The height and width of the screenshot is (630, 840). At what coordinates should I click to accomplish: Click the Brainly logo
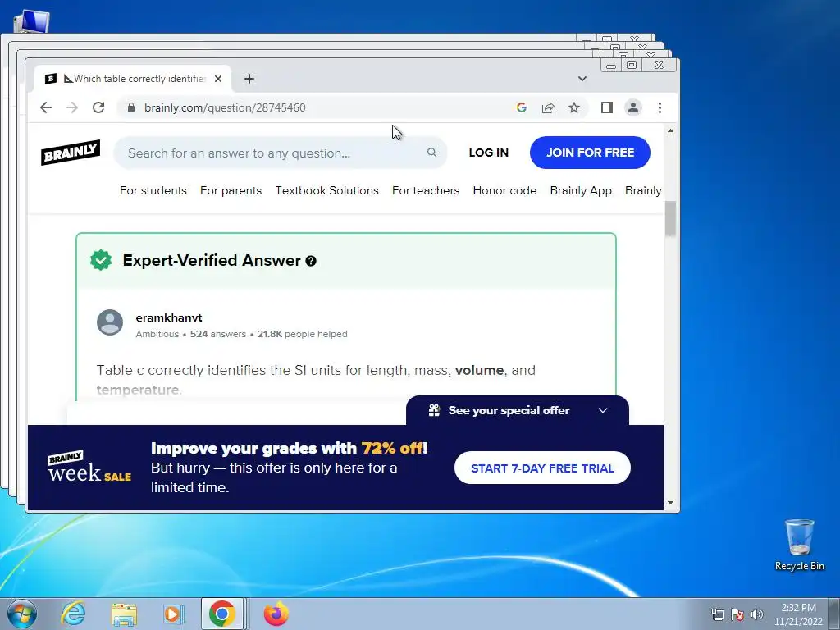click(71, 153)
